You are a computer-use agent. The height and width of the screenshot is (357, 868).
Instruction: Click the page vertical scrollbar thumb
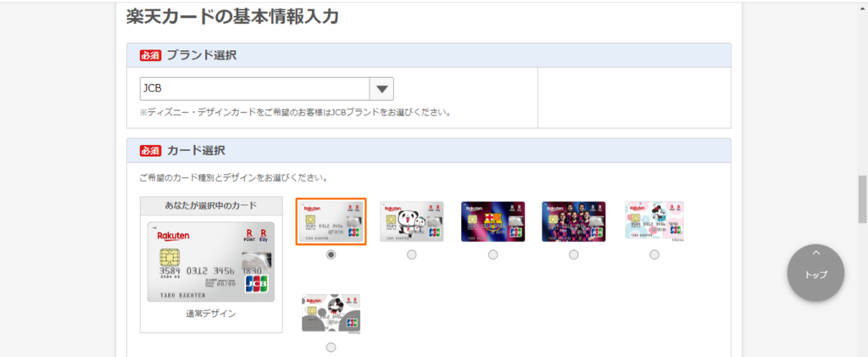coord(862,199)
